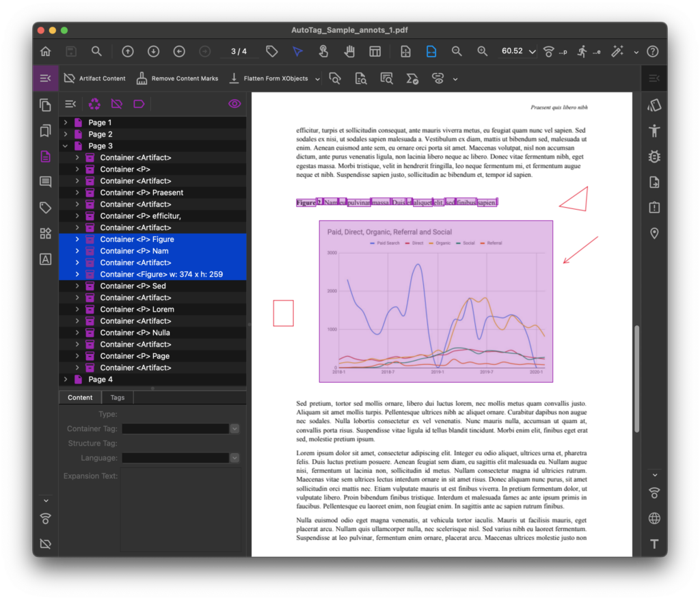This screenshot has height=600, width=700.
Task: Open the help question mark icon
Action: click(653, 51)
